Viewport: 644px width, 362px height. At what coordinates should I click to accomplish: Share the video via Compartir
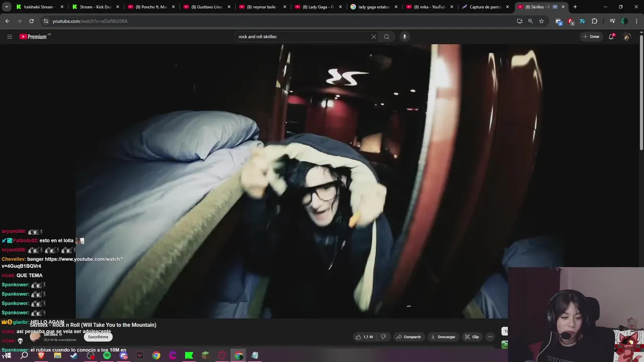409,337
